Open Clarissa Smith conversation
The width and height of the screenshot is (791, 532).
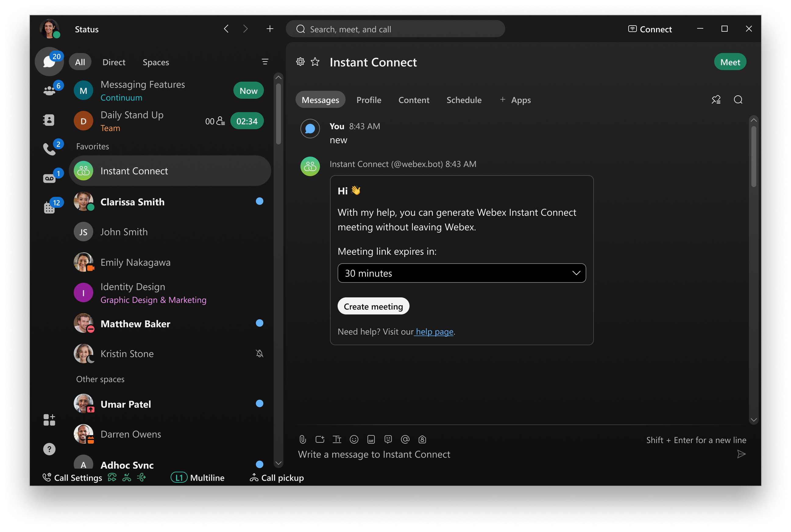click(x=170, y=201)
